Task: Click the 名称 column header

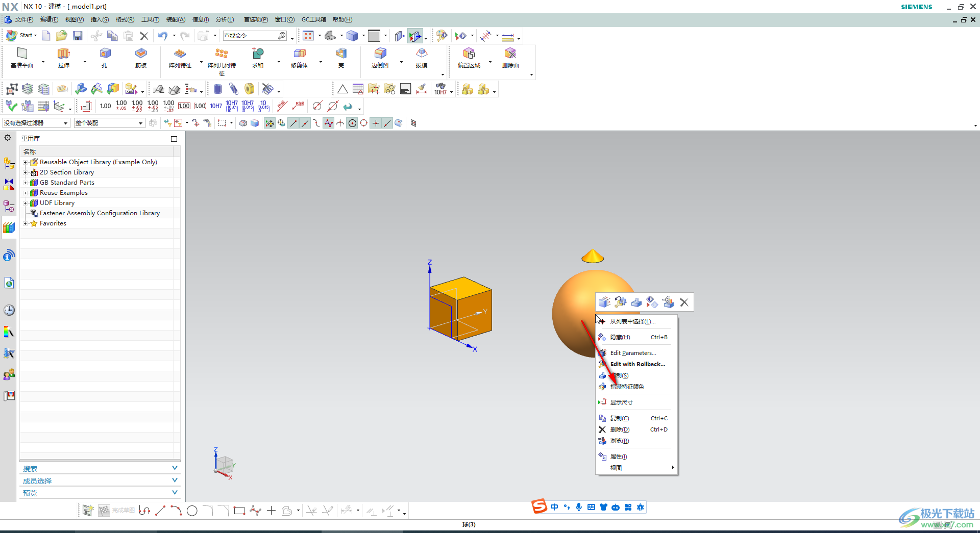Action: [x=97, y=151]
